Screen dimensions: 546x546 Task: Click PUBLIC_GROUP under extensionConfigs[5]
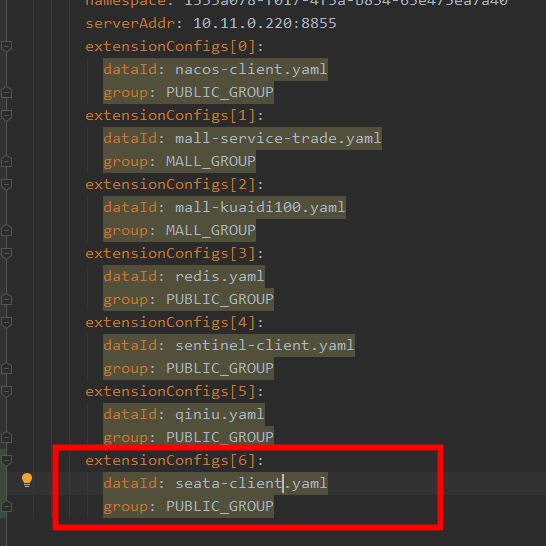coord(220,437)
